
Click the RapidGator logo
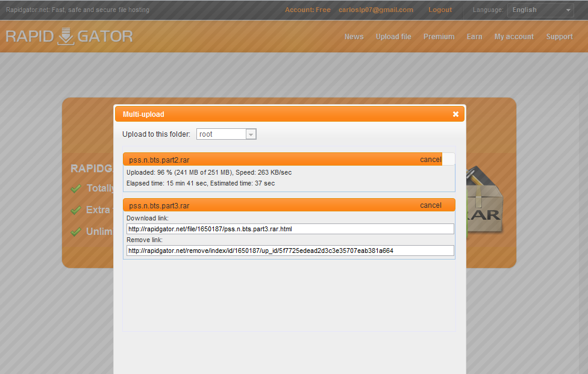[69, 36]
